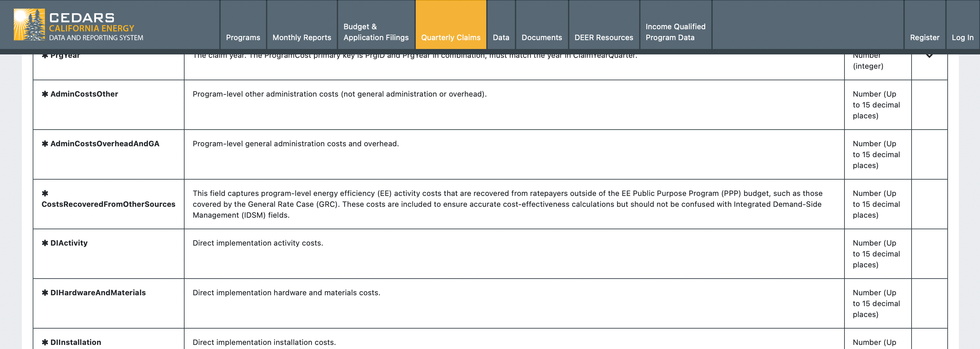Click the CEDARS sun and trees logo
The height and width of the screenshot is (349, 980).
point(29,25)
